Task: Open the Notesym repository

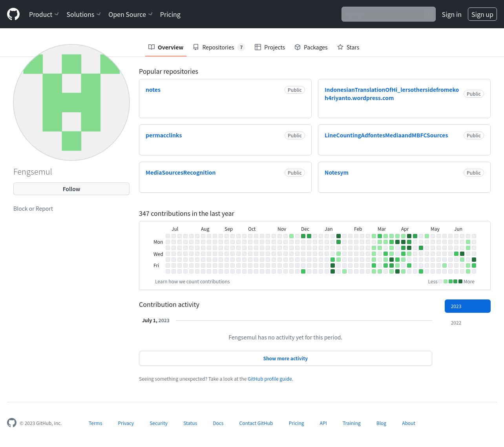Action: click(x=336, y=172)
